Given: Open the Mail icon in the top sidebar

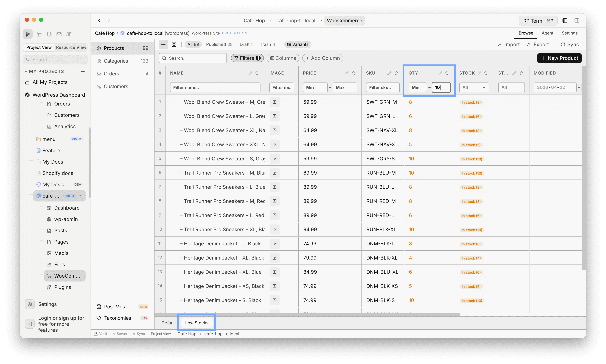Looking at the screenshot, I should point(59,34).
